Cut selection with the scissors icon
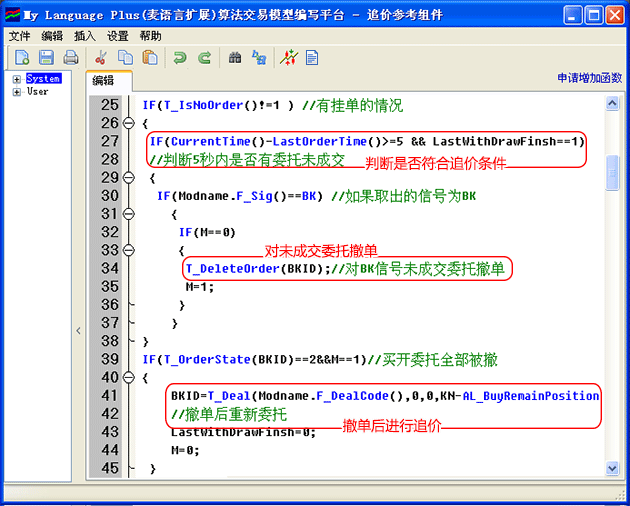The height and width of the screenshot is (506, 630). click(x=101, y=58)
